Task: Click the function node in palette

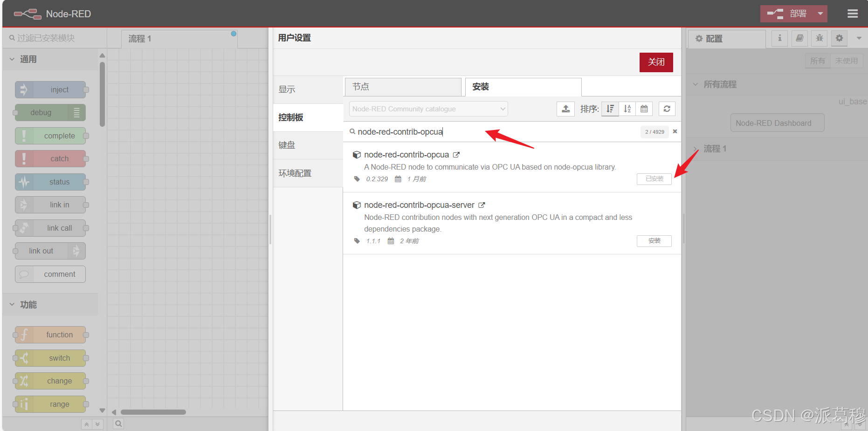Action: point(50,335)
